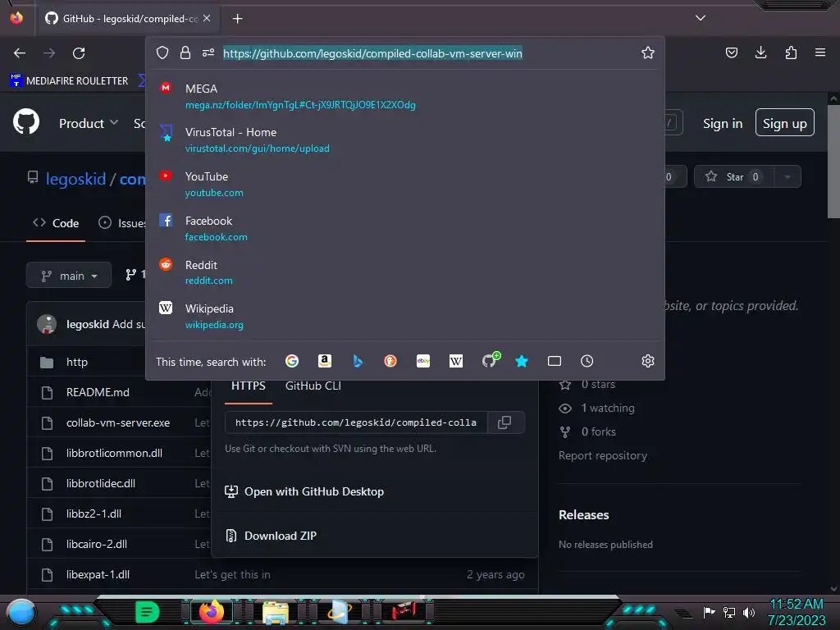Reload the current page
Screen dimensions: 840x630
coord(79,53)
